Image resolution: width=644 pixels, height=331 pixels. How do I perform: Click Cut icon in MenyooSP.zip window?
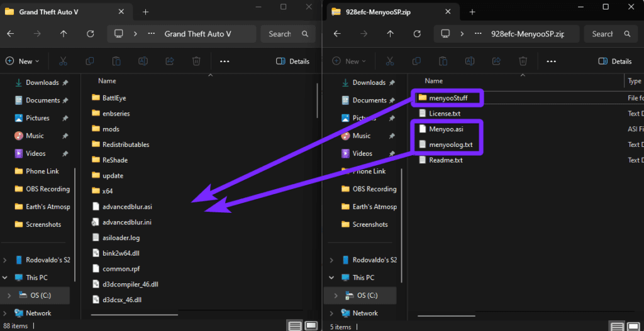point(389,61)
